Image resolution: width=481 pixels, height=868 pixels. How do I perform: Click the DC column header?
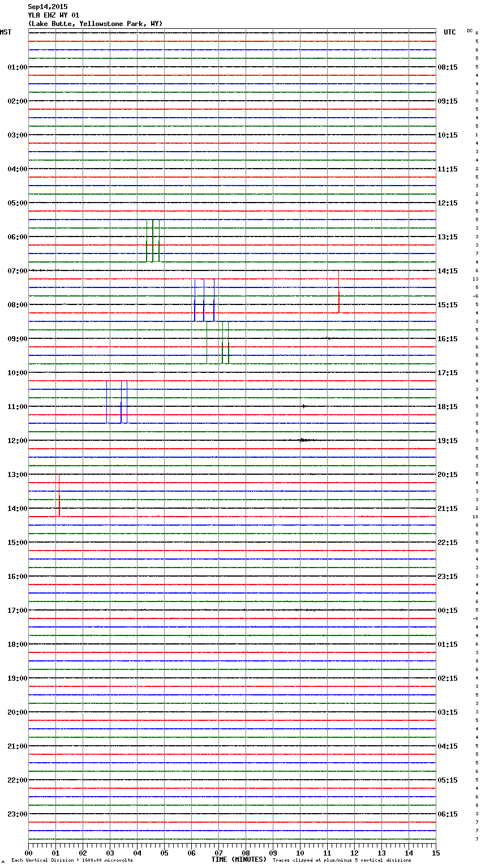(470, 30)
